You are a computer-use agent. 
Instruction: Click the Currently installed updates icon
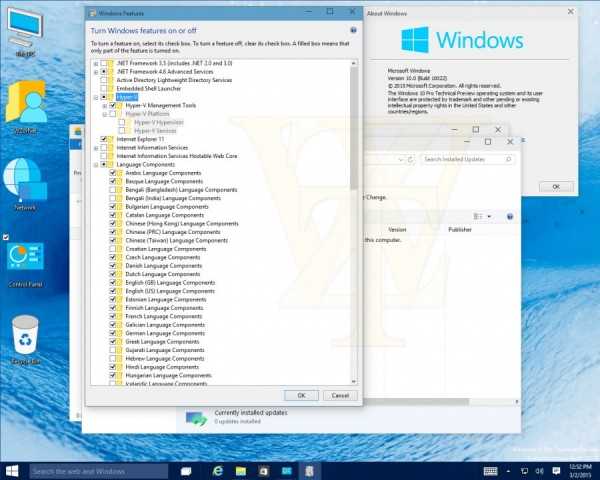click(x=196, y=418)
